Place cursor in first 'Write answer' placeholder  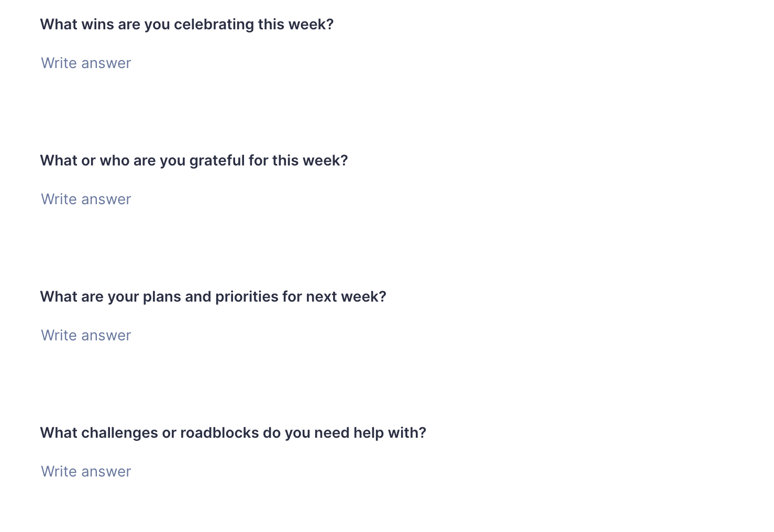(86, 63)
